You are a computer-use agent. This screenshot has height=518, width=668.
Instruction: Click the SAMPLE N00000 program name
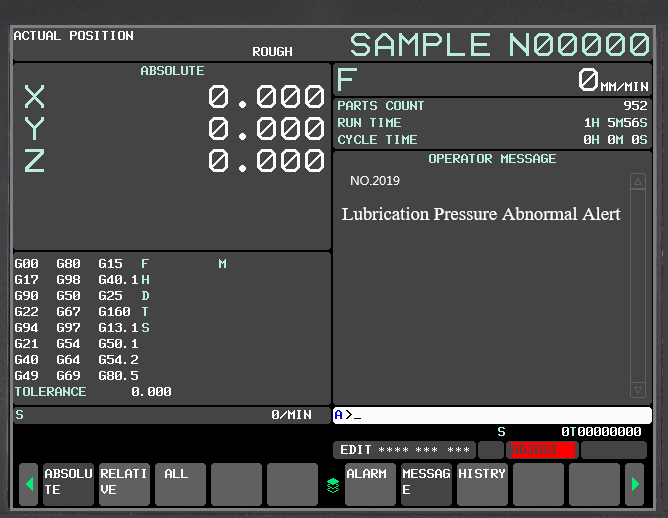[x=499, y=45]
